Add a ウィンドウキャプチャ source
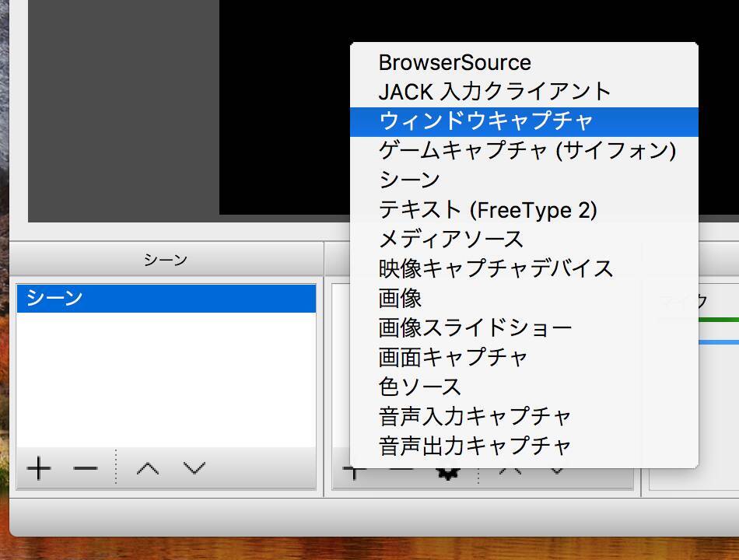The height and width of the screenshot is (560, 739). click(486, 121)
